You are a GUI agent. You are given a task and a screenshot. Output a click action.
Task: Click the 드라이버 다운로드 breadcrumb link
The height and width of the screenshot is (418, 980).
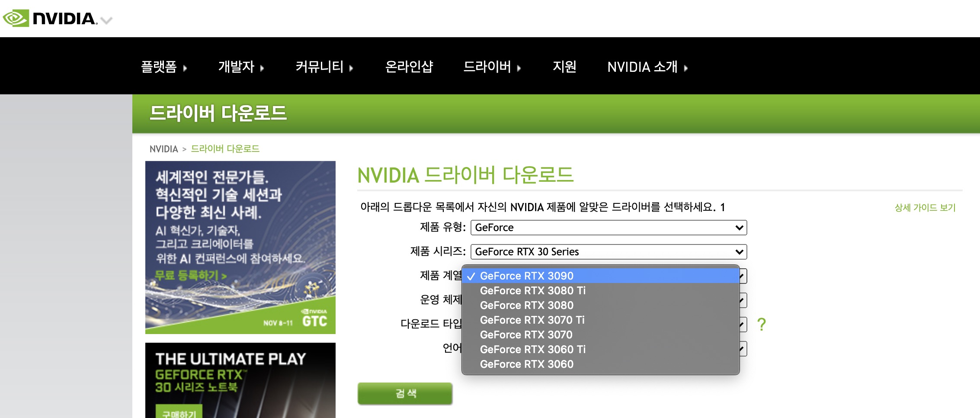click(x=225, y=149)
